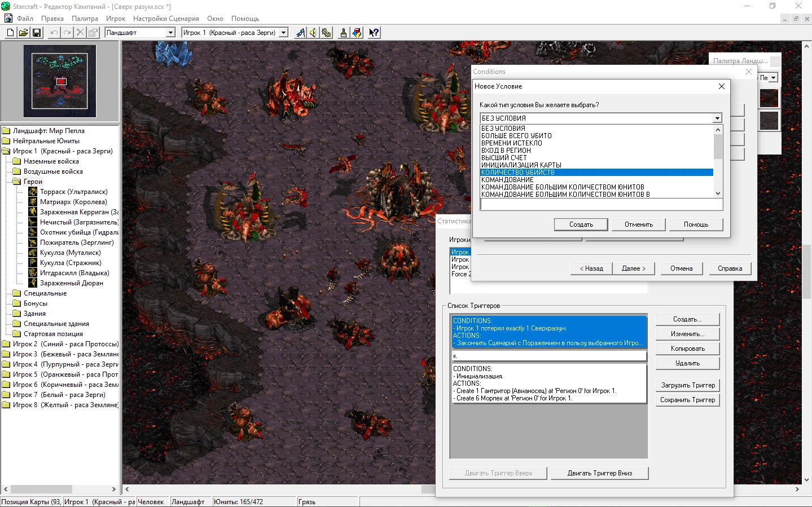Save the map via the diskette icon
The width and height of the screenshot is (812, 507).
tap(36, 32)
